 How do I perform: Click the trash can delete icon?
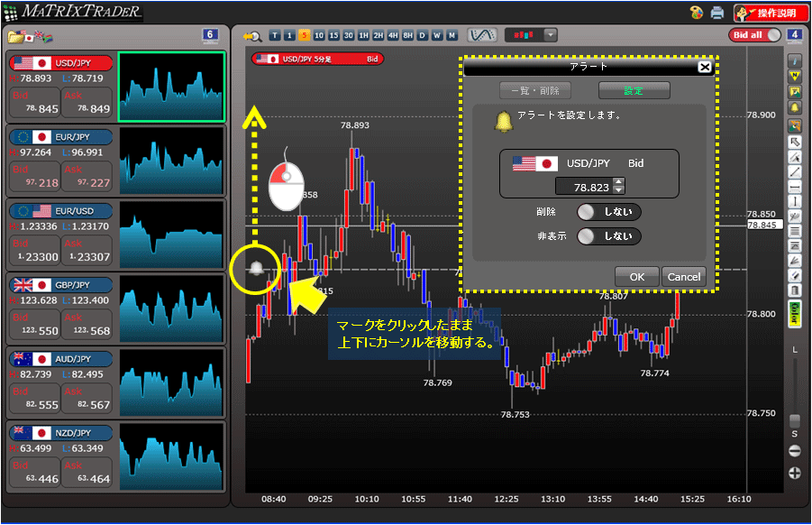794,290
